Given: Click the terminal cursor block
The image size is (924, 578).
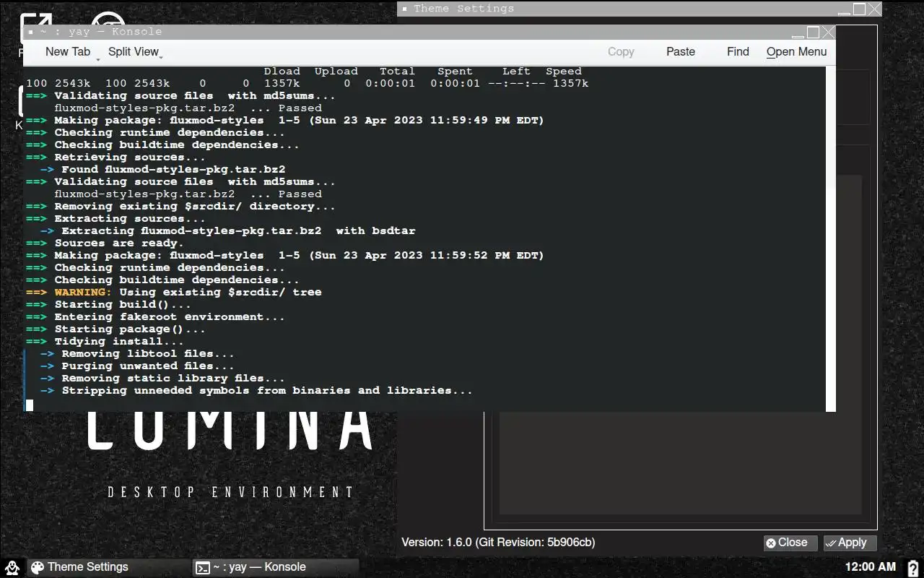Looking at the screenshot, I should point(30,405).
